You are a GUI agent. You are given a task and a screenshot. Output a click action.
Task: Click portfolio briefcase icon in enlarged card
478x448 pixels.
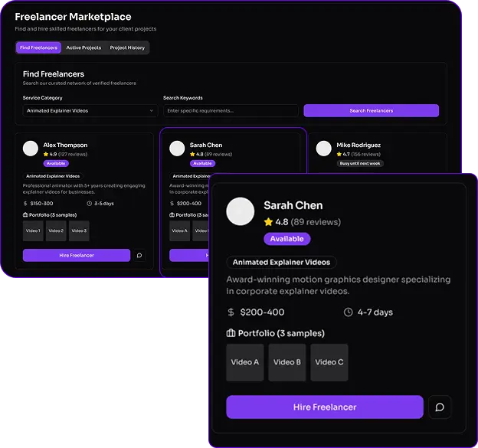[231, 333]
